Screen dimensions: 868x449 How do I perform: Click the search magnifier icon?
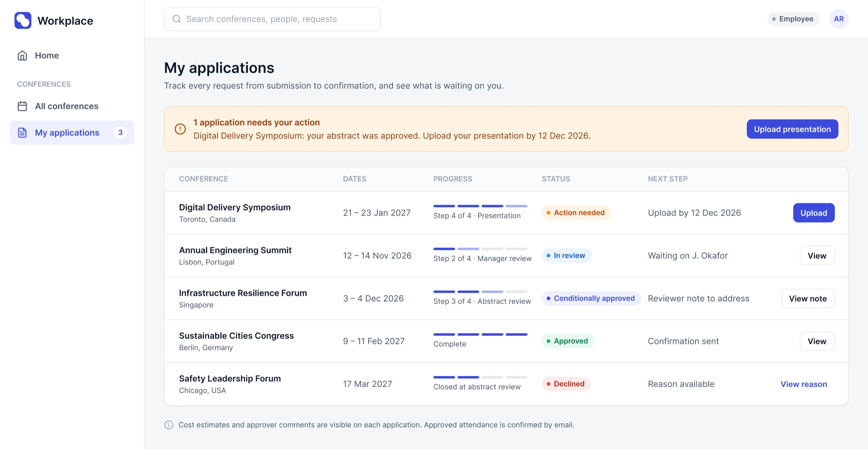pyautogui.click(x=176, y=19)
